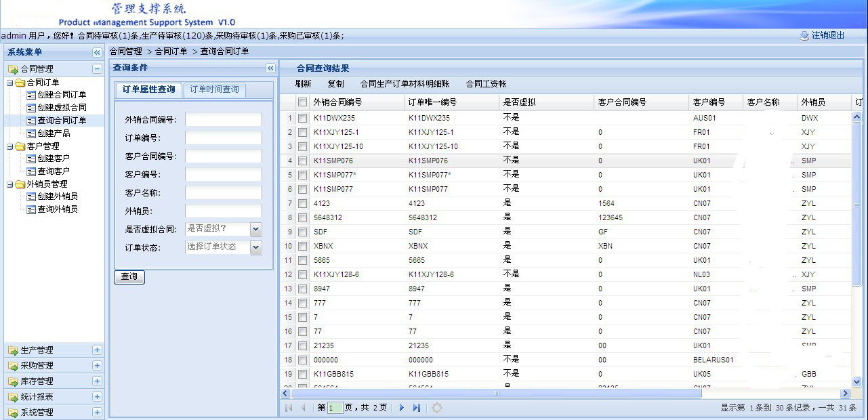This screenshot has height=420, width=868.
Task: Click the 注销退出 logout link
Action: click(828, 35)
